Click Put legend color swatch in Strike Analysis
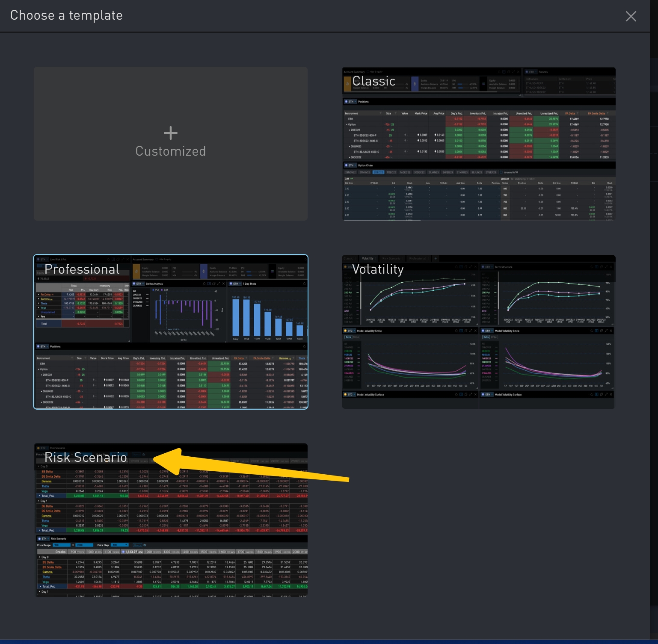 [x=154, y=290]
